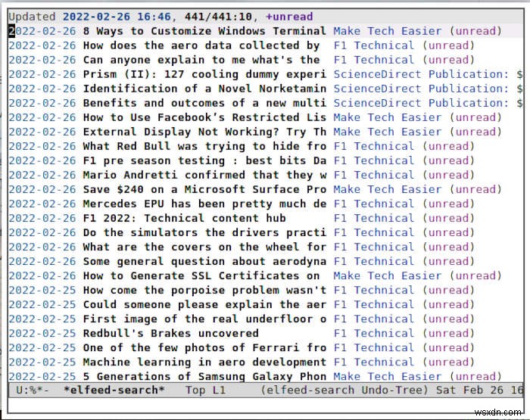Click "Make Tech Easier" feed on SSL Certificates row
Viewport: 530px width, 420px height.
[x=388, y=275]
